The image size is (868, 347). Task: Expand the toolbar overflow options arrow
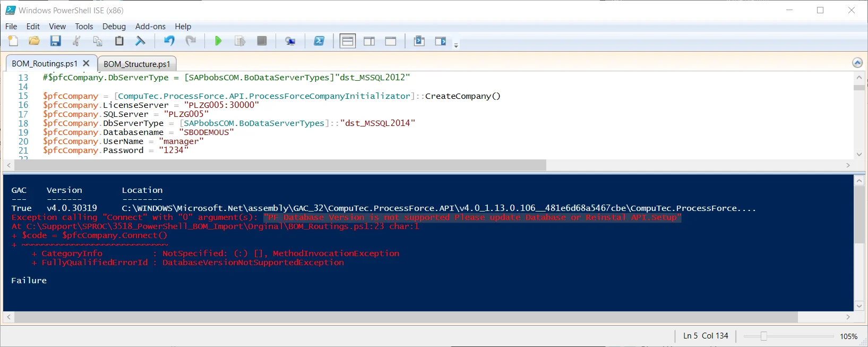tap(456, 46)
